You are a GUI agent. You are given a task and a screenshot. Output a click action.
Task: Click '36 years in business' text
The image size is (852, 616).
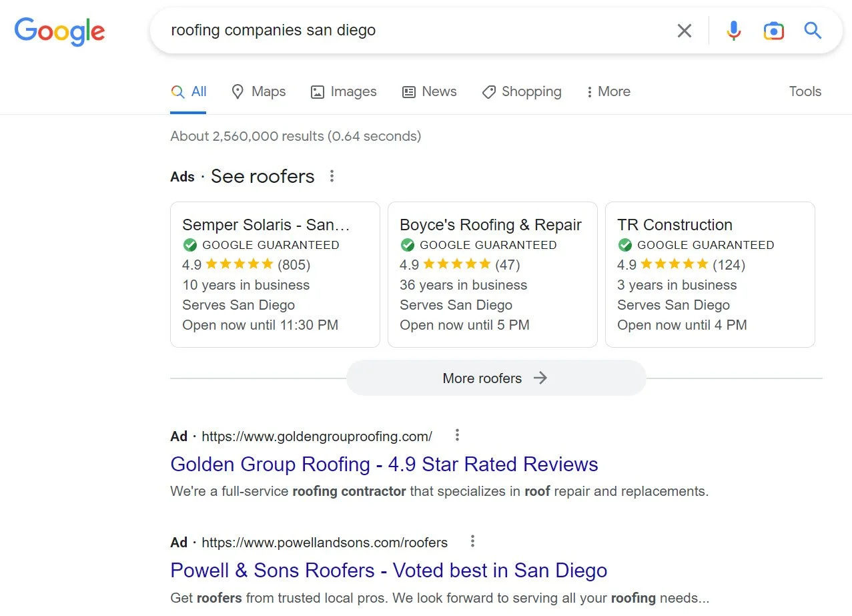point(464,285)
